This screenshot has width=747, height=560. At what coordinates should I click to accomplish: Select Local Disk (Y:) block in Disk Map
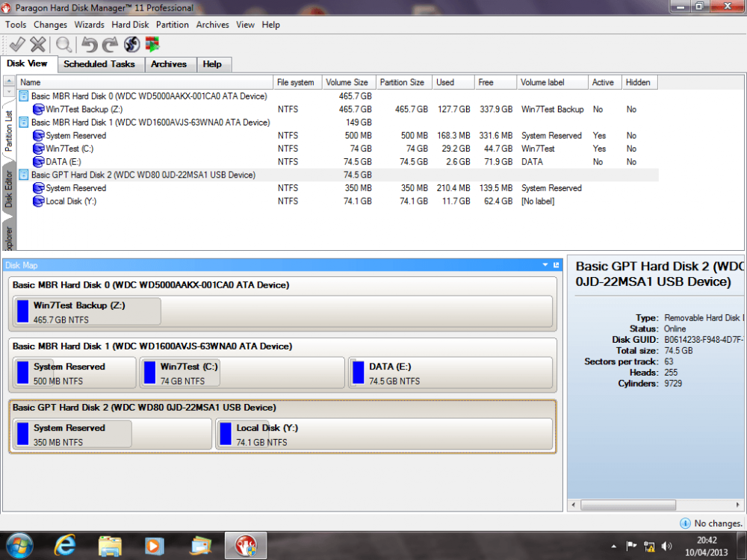(x=384, y=434)
